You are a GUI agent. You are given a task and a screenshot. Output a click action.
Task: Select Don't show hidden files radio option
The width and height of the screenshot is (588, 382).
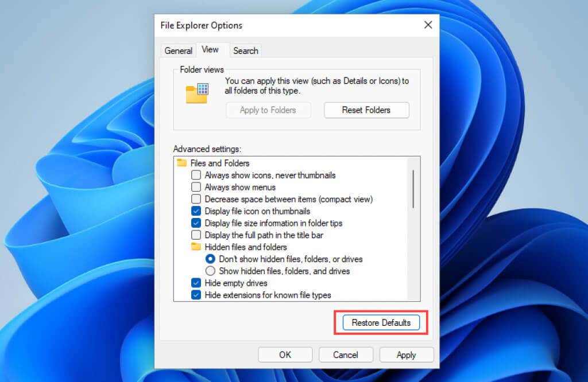coord(210,259)
